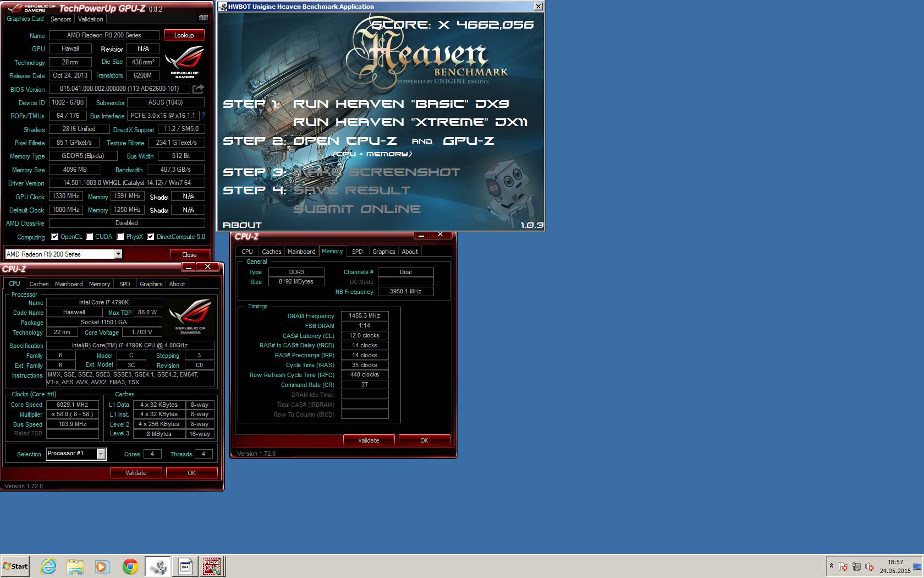
Task: Open the Processor #1 selection dropdown
Action: coord(101,454)
